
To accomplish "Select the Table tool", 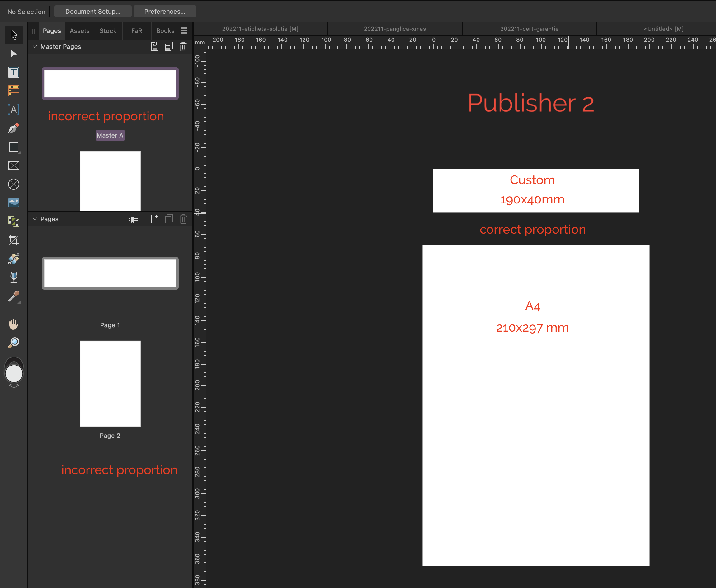I will tap(14, 91).
